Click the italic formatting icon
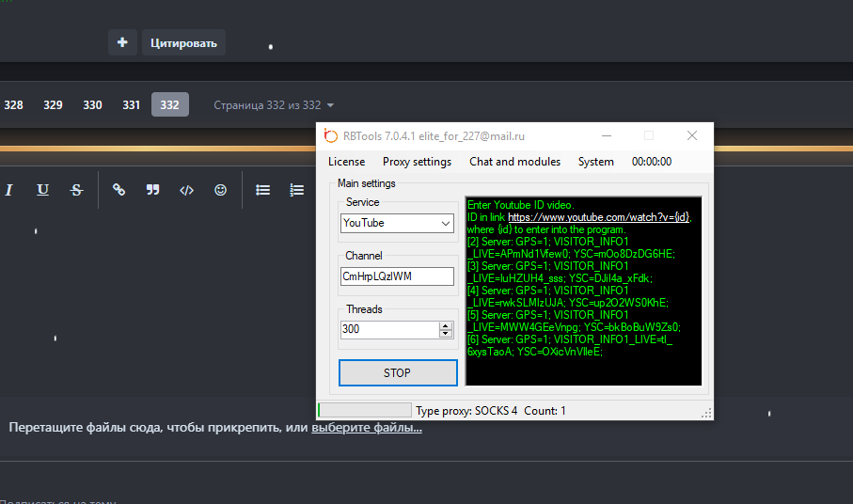853x504 pixels. pyautogui.click(x=9, y=190)
